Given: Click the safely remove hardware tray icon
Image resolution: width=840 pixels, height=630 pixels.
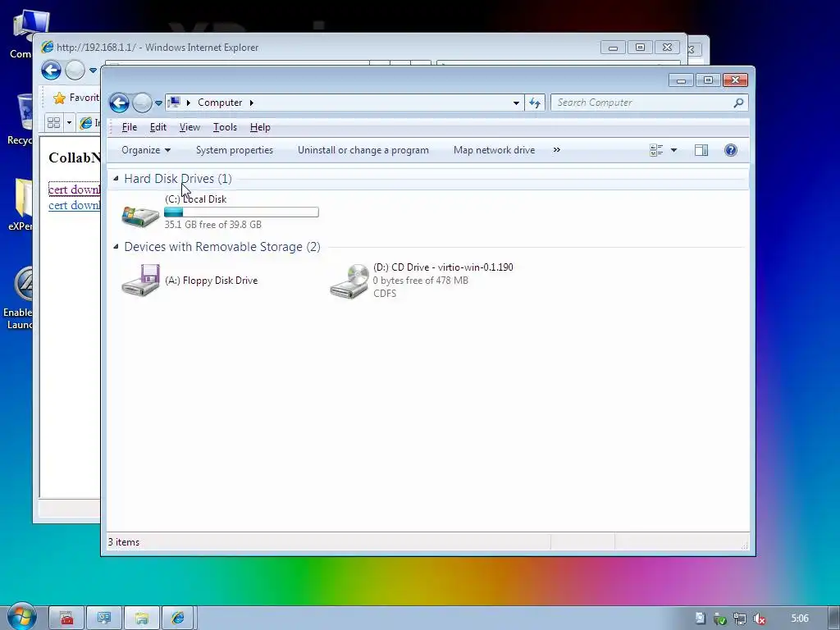Looking at the screenshot, I should click(x=720, y=619).
